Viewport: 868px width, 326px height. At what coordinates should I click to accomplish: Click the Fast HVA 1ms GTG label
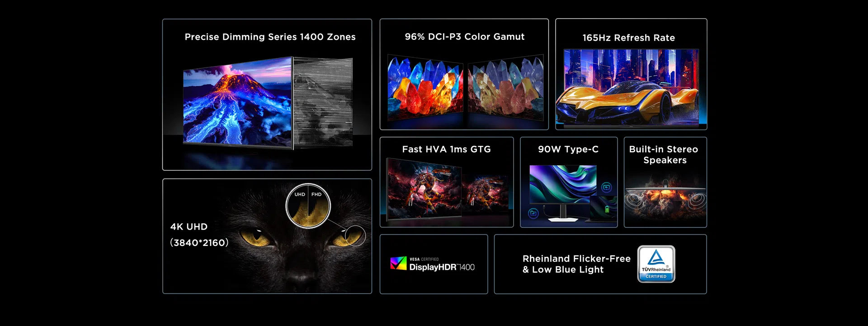pyautogui.click(x=446, y=149)
